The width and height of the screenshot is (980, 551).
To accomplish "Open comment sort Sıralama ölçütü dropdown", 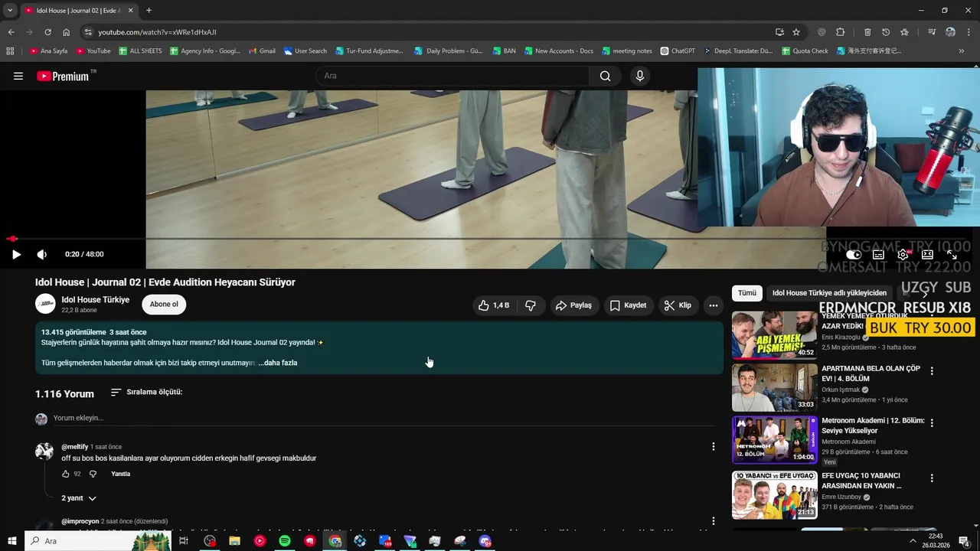I will [x=146, y=392].
